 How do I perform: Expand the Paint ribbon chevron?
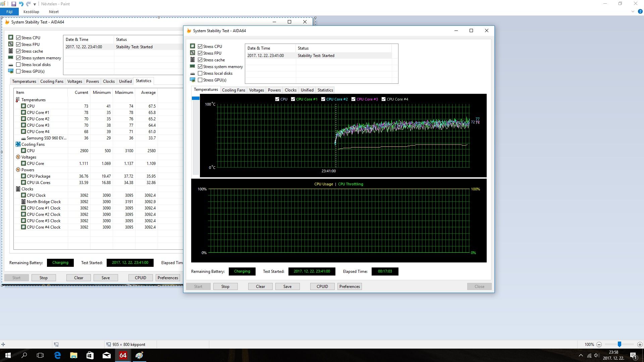point(633,11)
